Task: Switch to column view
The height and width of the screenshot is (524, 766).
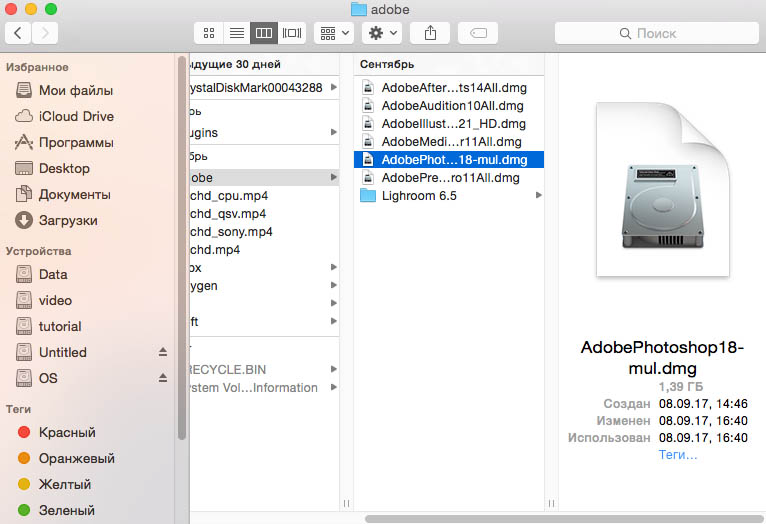Action: click(x=264, y=33)
